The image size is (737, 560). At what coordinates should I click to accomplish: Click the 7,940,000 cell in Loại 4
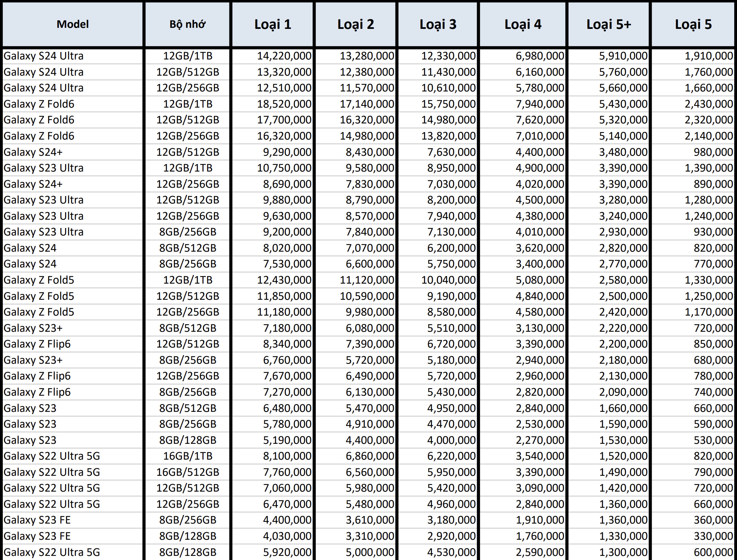point(523,104)
